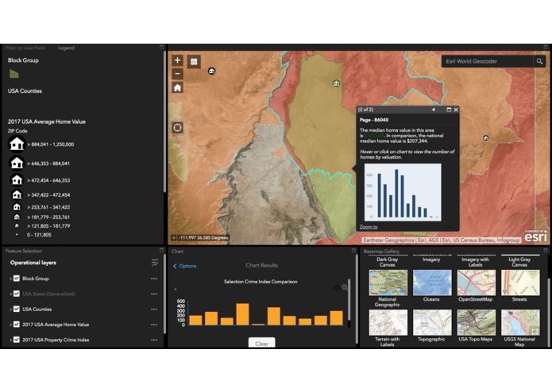
Task: Uncheck the Block Group layer
Action: point(17,279)
